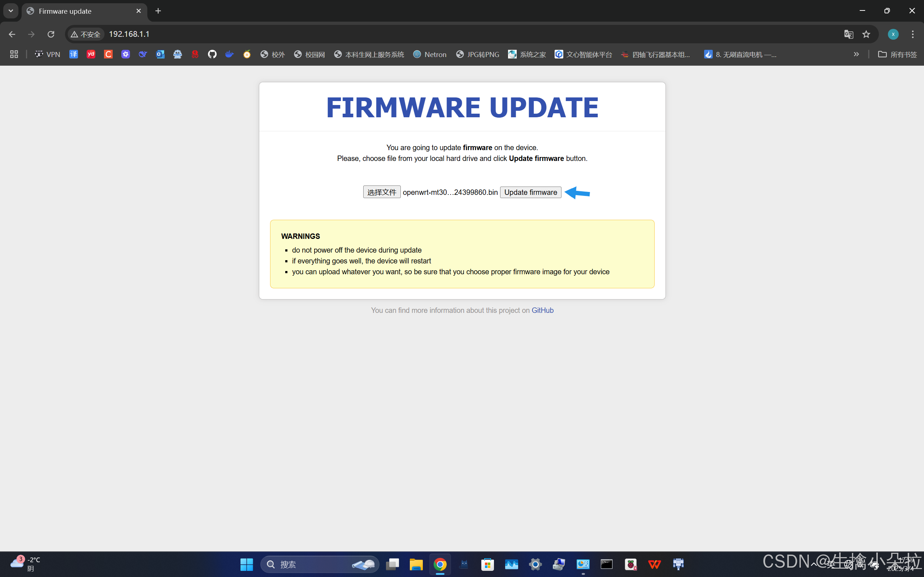Open Chrome three-dot menu
924x577 pixels.
pos(912,34)
